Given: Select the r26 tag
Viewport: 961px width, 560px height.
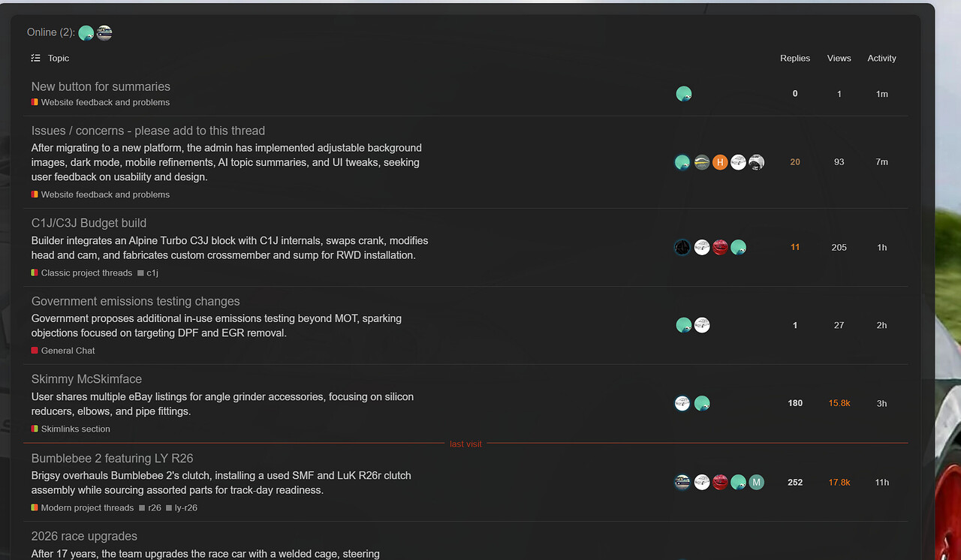Looking at the screenshot, I should tap(150, 507).
